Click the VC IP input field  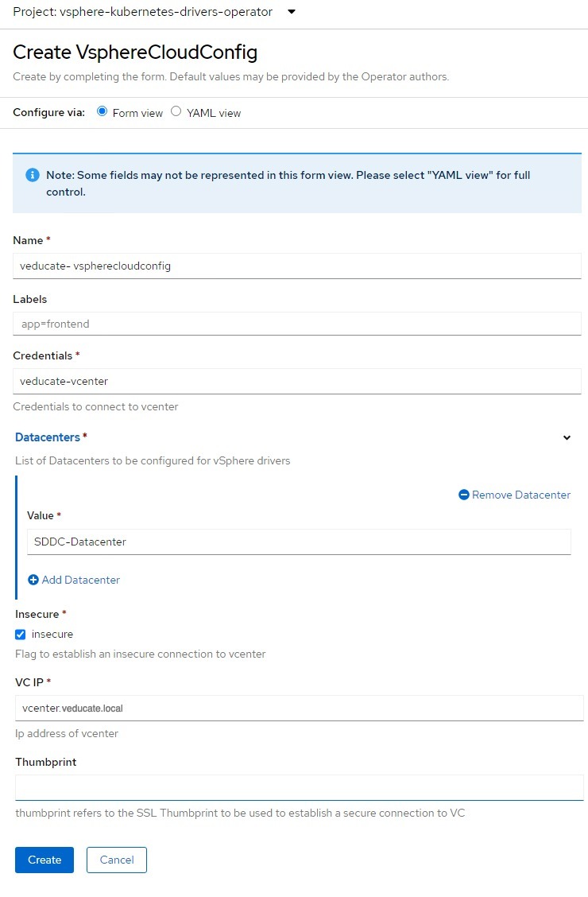point(300,709)
